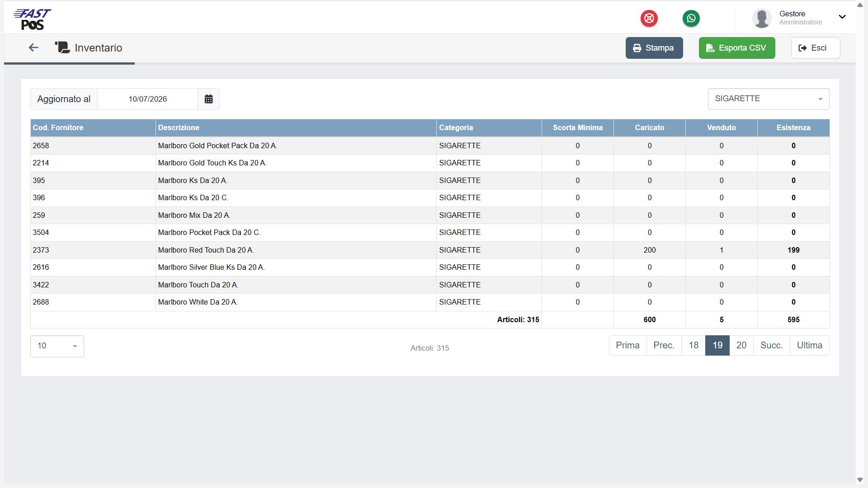Image resolution: width=868 pixels, height=488 pixels.
Task: Click supplier code 3504
Action: [x=41, y=233]
